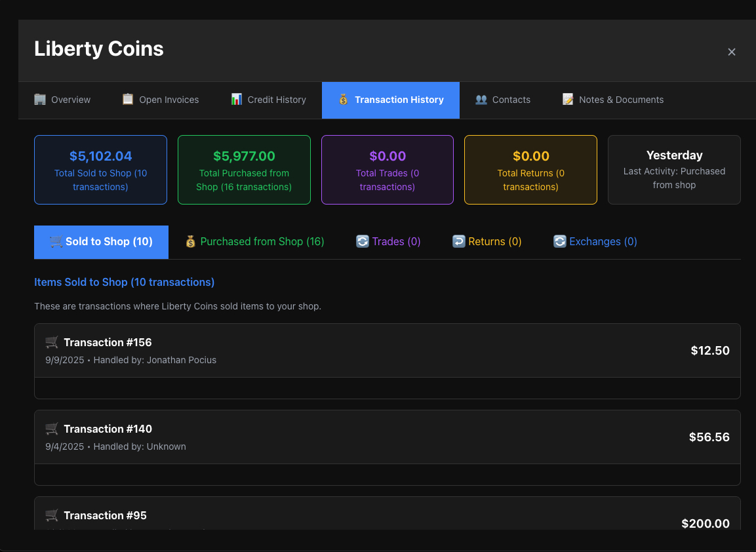Click the shopping cart icon on Transaction #156
Screen dimensions: 756x552
click(x=52, y=342)
